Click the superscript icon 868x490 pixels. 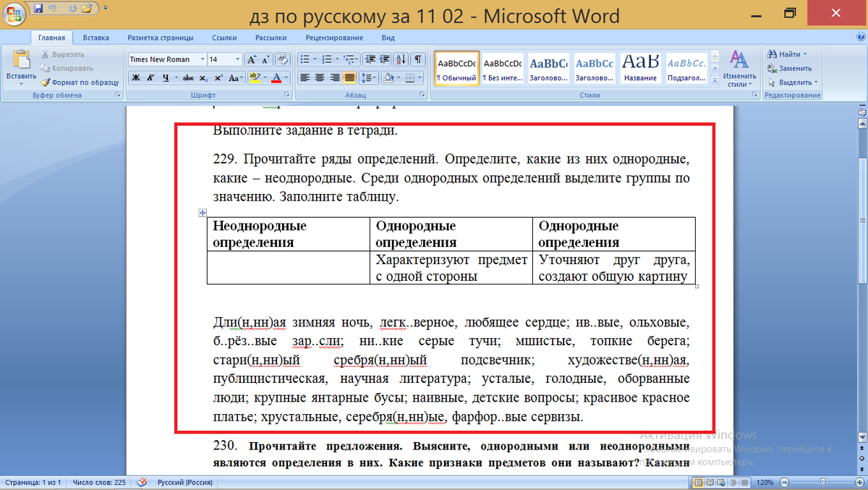click(218, 78)
